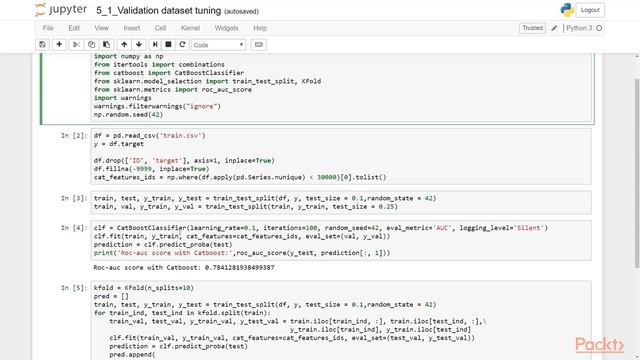The height and width of the screenshot is (360, 640).
Task: Click the autosaved checkpoint status text
Action: 241,11
